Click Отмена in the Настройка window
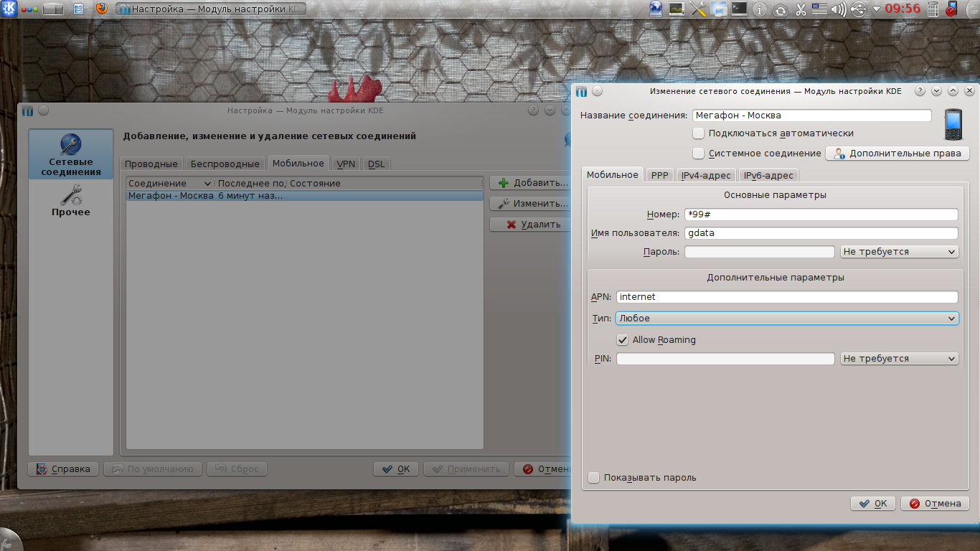 (x=543, y=469)
